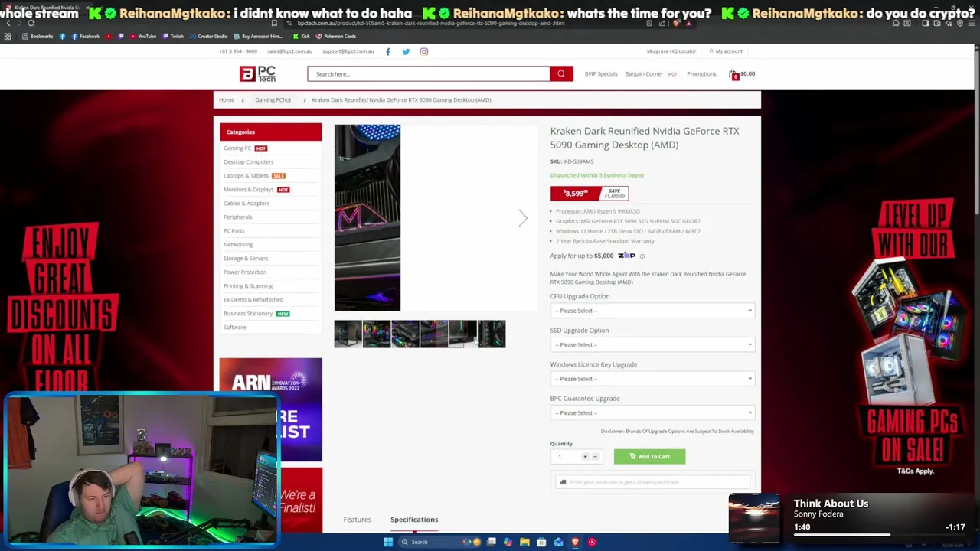
Task: Open the BPC Tech Instagram icon
Action: click(424, 51)
